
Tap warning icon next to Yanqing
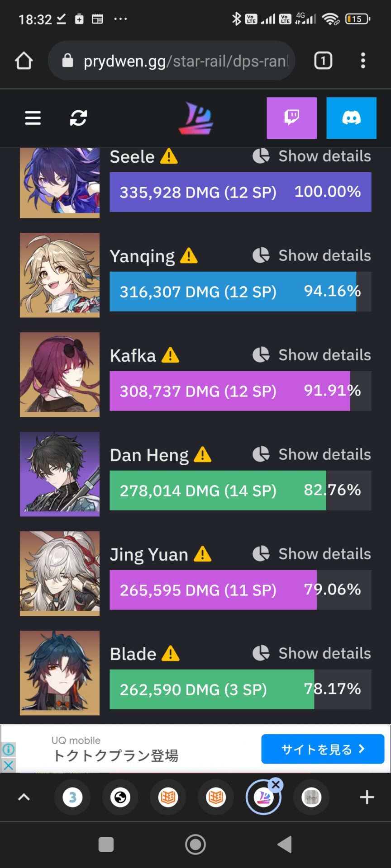[x=189, y=256]
